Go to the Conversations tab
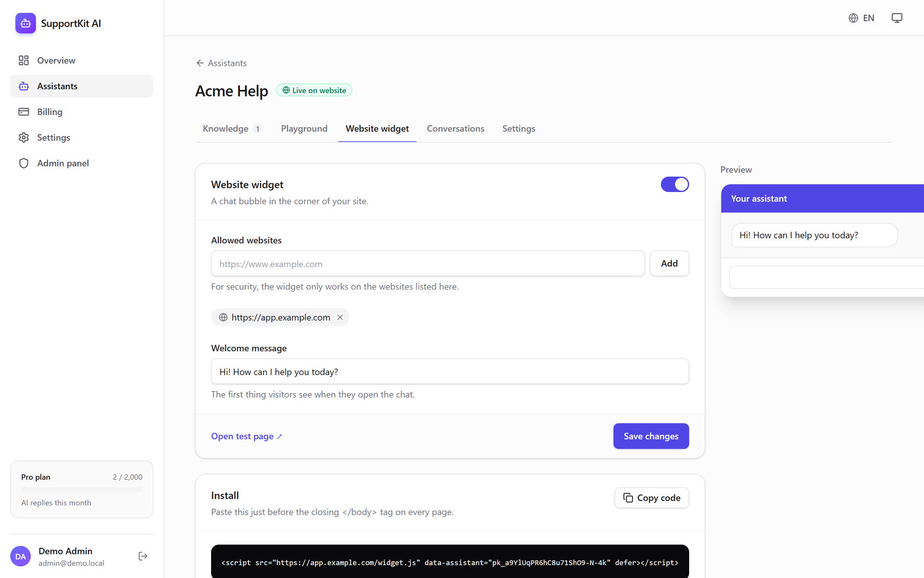Image resolution: width=924 pixels, height=578 pixels. 456,128
